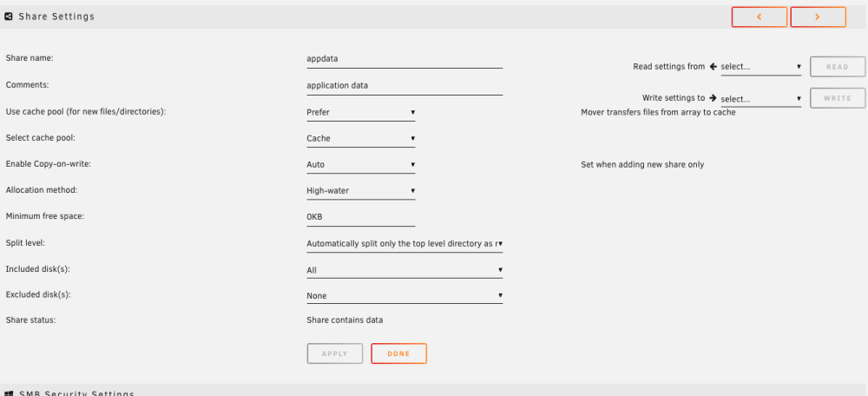Image resolution: width=868 pixels, height=396 pixels.
Task: Focus the Share name input field
Action: (x=404, y=58)
